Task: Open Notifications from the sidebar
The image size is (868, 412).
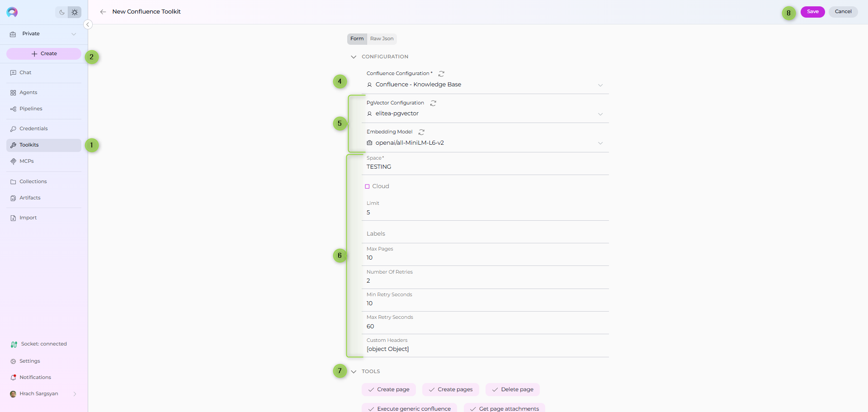Action: click(35, 377)
